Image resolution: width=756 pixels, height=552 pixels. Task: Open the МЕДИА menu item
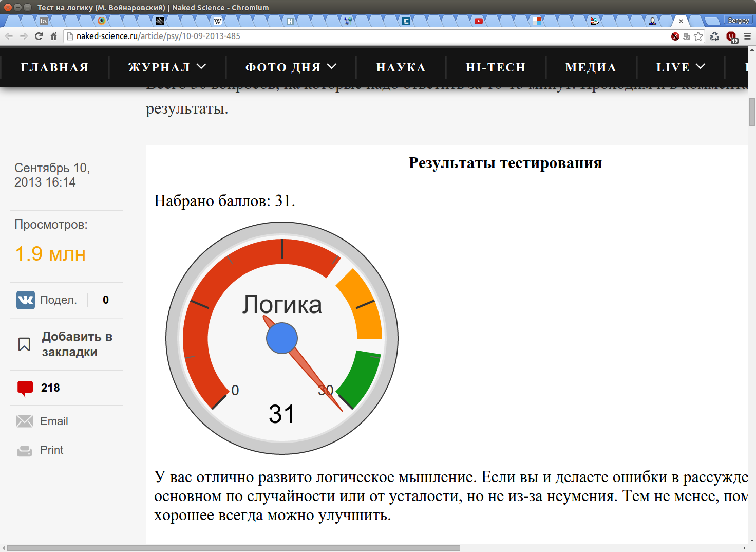tap(591, 67)
